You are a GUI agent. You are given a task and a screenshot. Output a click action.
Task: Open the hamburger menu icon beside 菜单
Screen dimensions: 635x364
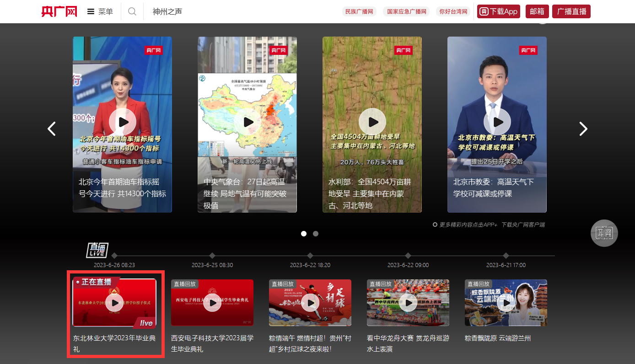tap(91, 11)
